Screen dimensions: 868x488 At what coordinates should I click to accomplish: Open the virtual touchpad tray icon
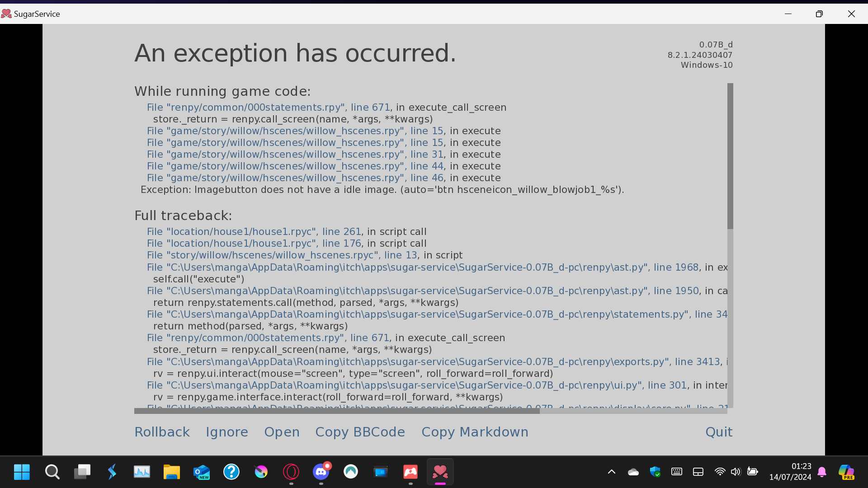(698, 472)
